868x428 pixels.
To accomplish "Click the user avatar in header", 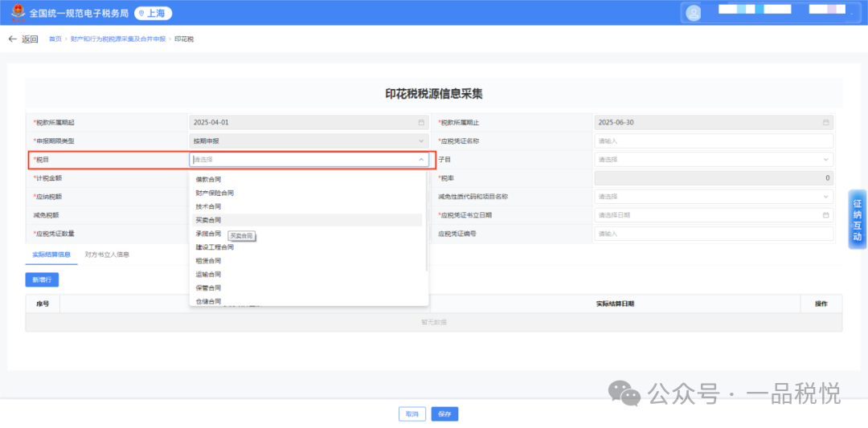I will (x=693, y=13).
